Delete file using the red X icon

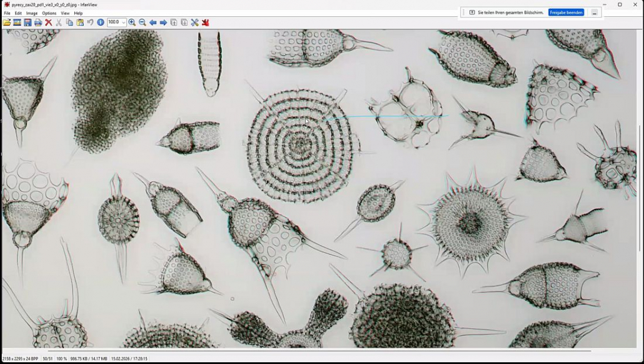(x=48, y=23)
